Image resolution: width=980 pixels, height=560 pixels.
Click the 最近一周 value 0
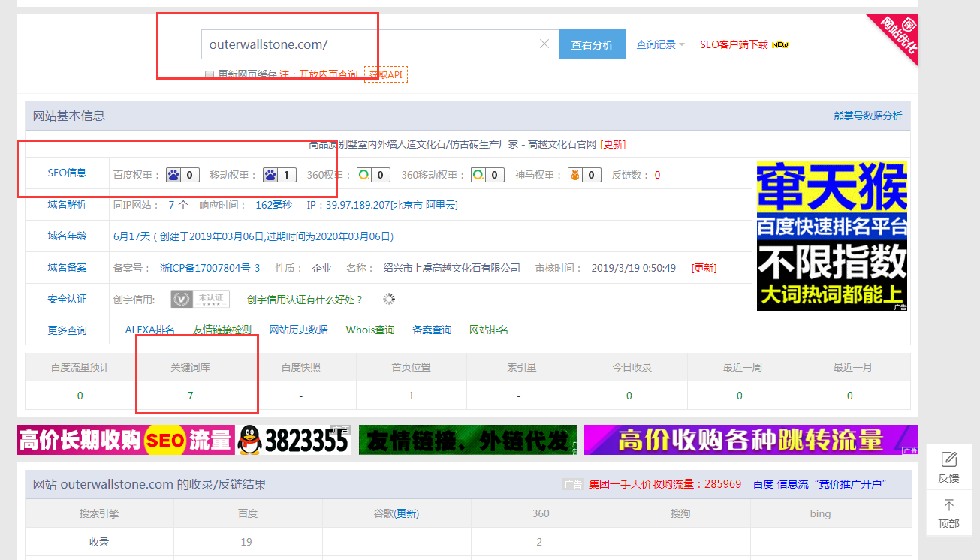click(x=740, y=396)
